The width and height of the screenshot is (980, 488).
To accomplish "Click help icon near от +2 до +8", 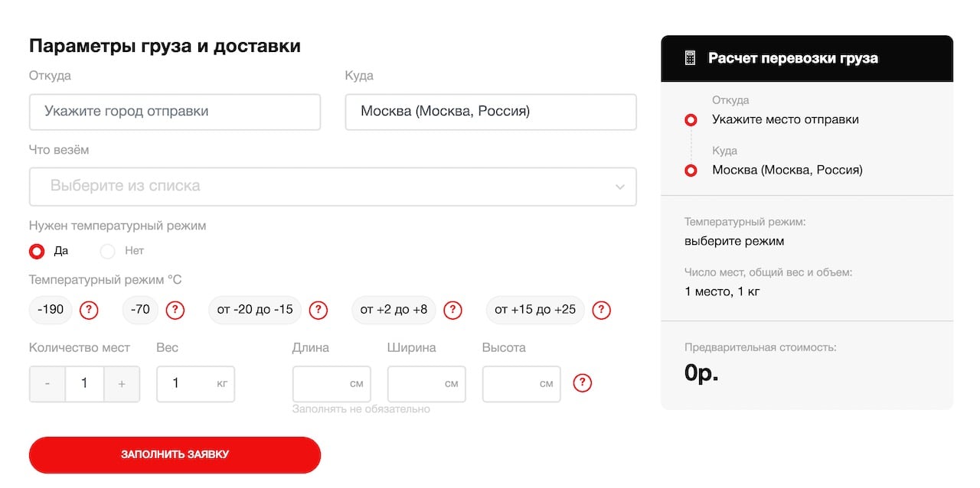I will tap(452, 310).
